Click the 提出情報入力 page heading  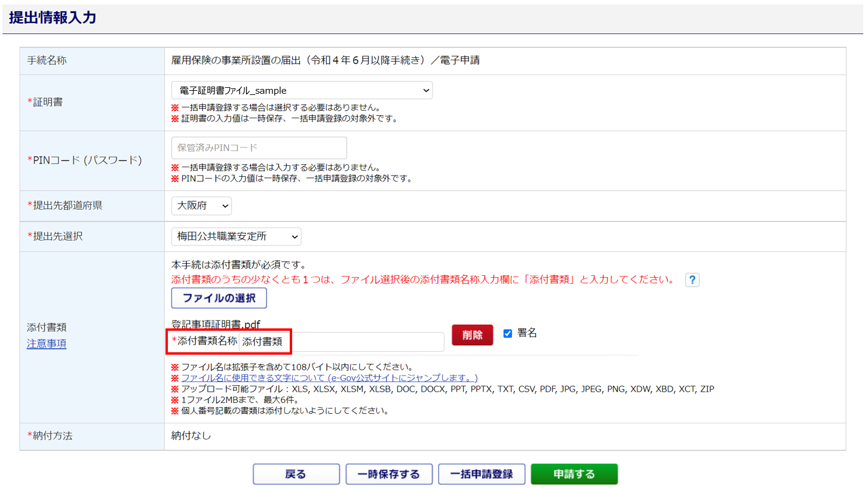coord(53,18)
